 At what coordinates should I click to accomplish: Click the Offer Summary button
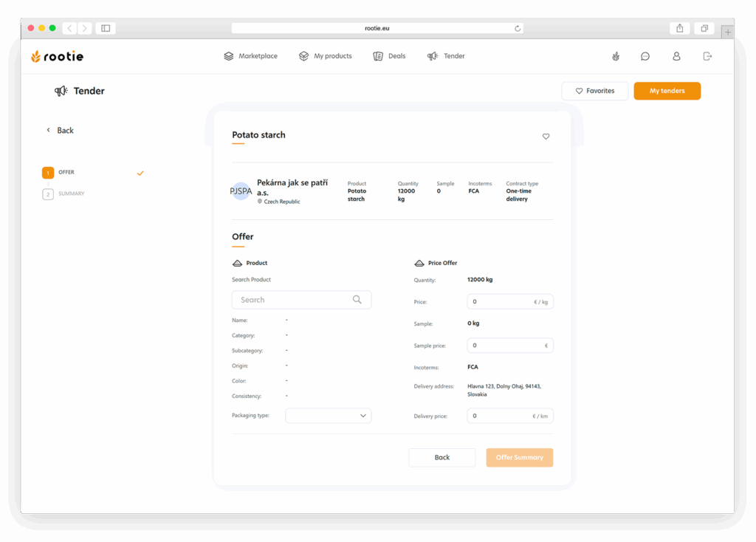click(519, 458)
